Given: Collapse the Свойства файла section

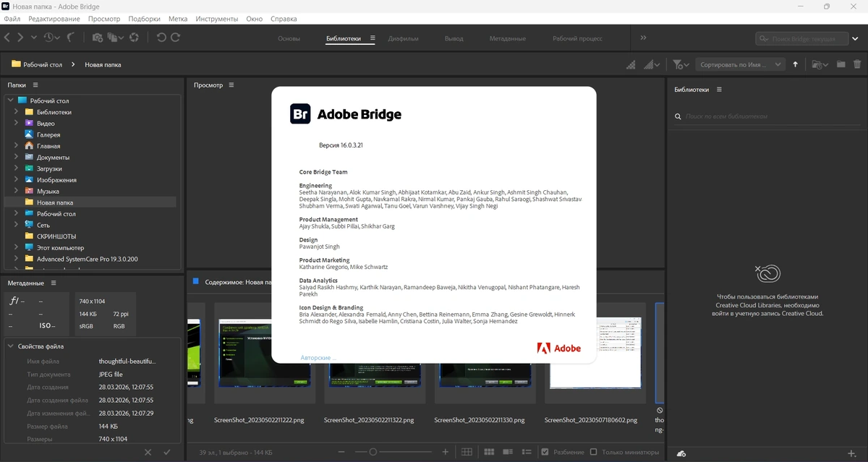Looking at the screenshot, I should tap(11, 346).
